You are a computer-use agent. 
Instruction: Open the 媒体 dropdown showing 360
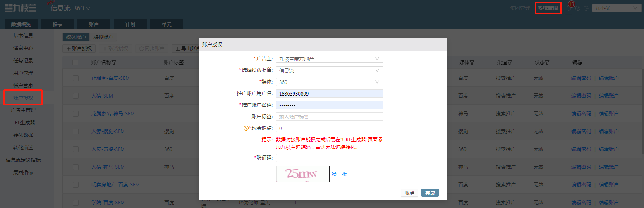tap(330, 82)
